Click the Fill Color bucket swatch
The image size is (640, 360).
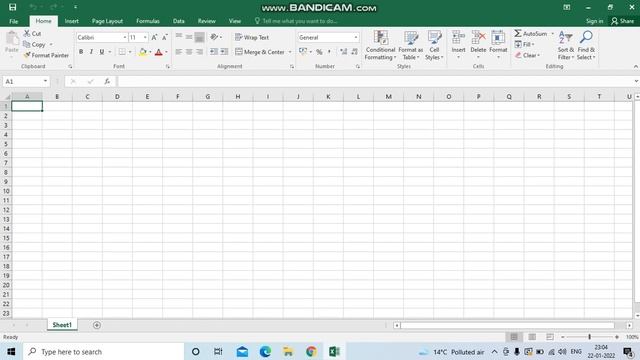tap(143, 52)
